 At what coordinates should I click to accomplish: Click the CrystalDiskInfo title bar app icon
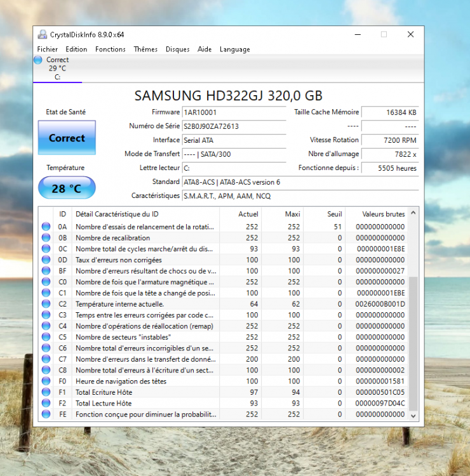(42, 35)
